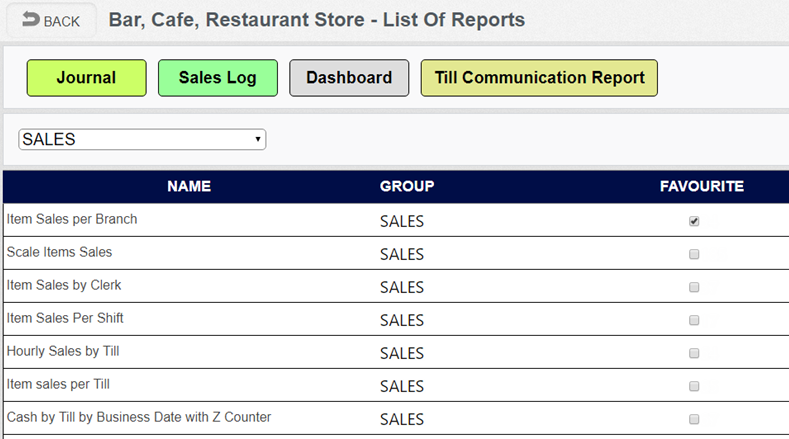The width and height of the screenshot is (789, 439).
Task: Open Till Communication Report
Action: coord(539,78)
